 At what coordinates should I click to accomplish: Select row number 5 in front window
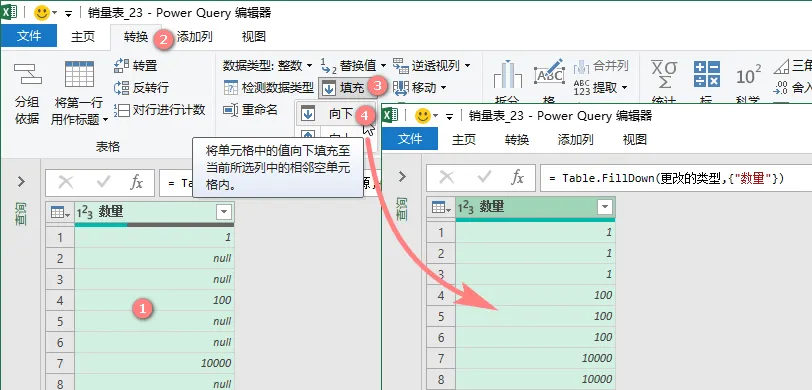point(441,316)
